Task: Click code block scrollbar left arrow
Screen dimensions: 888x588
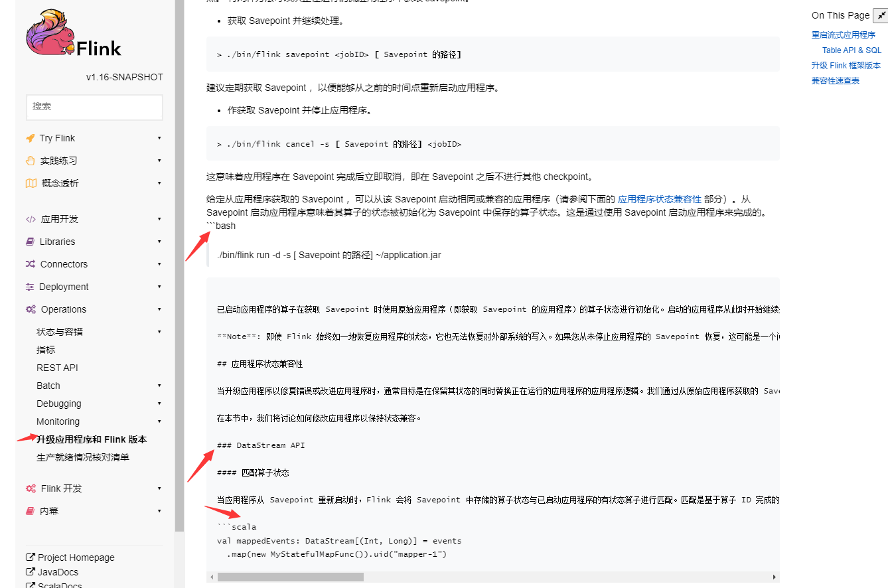Action: 212,577
